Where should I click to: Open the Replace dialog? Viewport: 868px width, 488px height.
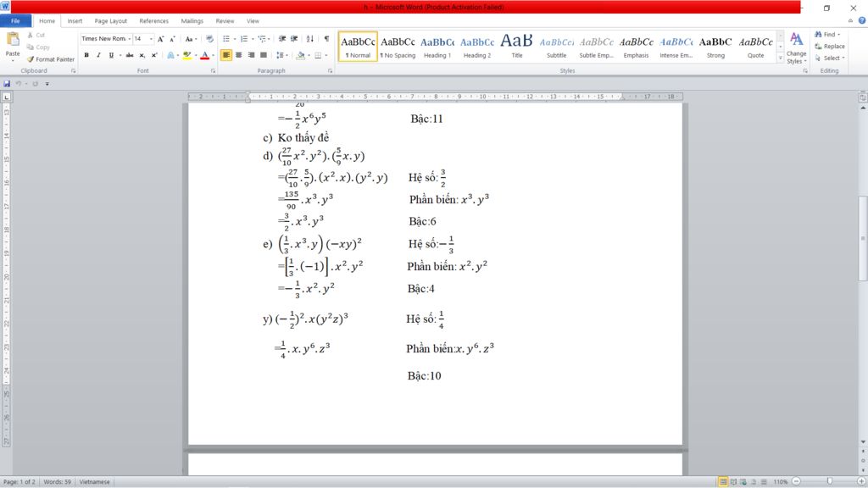(x=829, y=47)
